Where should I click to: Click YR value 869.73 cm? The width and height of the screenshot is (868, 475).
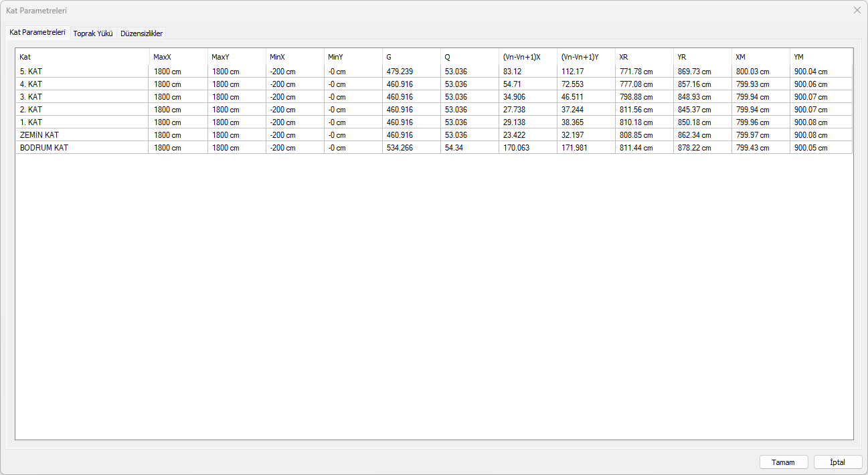coord(702,72)
